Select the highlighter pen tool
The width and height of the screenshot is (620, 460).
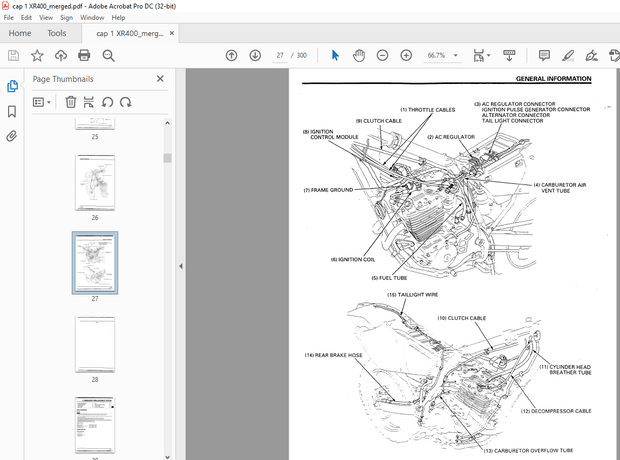[x=568, y=55]
